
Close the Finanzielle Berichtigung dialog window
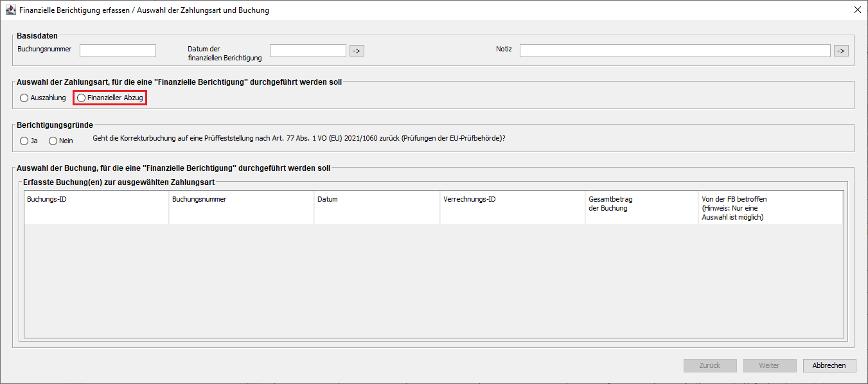coord(857,10)
